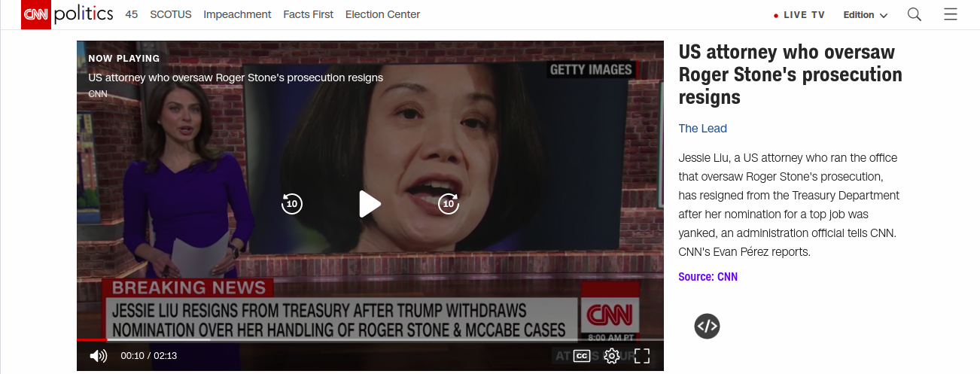
Task: Open the Facts First section
Action: (308, 14)
